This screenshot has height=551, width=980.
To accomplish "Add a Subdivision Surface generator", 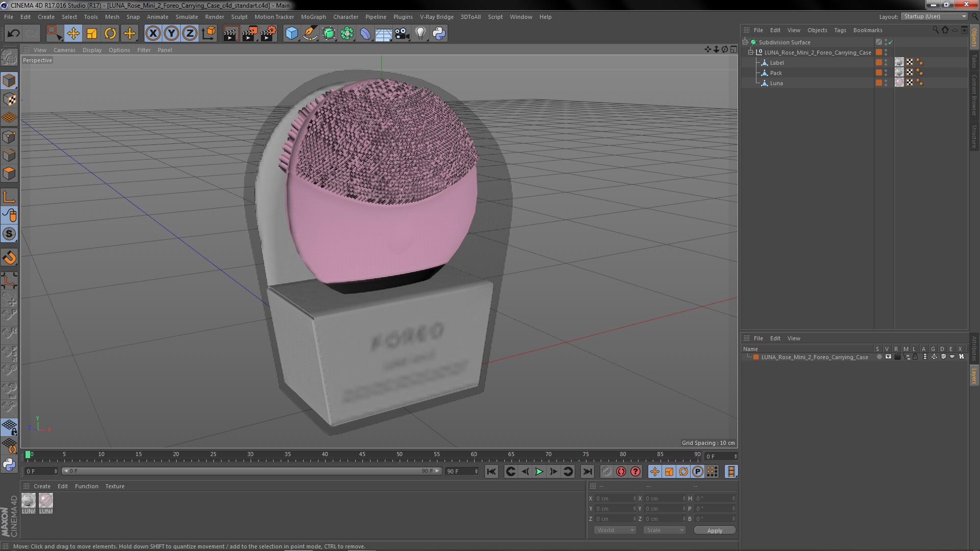I will pos(329,34).
